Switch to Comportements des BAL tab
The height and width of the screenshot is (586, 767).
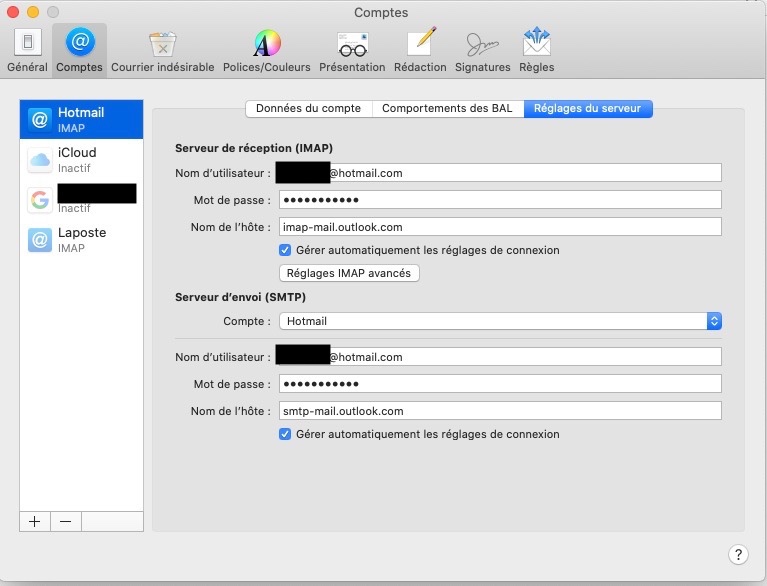click(x=447, y=108)
